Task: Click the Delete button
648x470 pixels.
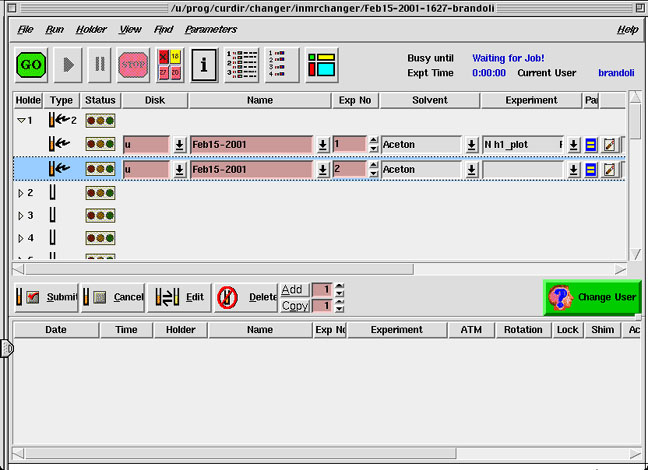Action: 246,297
